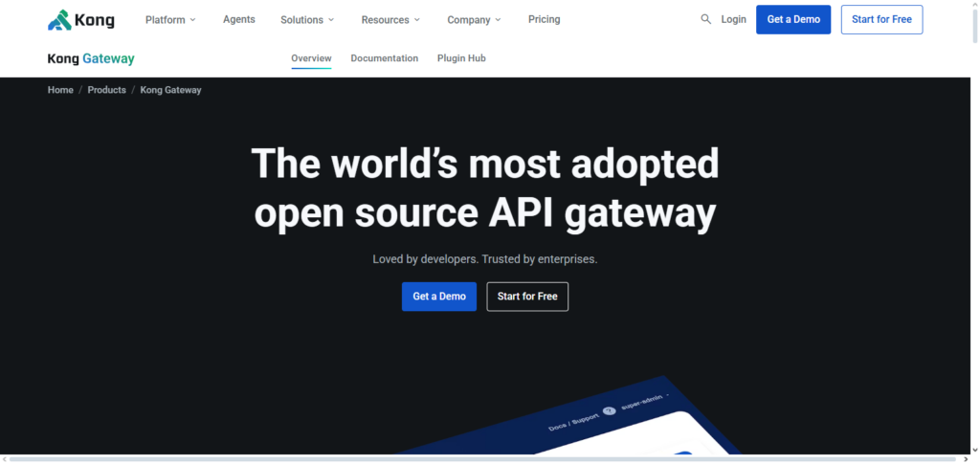Expand the Solutions dropdown menu
980x464 pixels.
pyautogui.click(x=307, y=20)
